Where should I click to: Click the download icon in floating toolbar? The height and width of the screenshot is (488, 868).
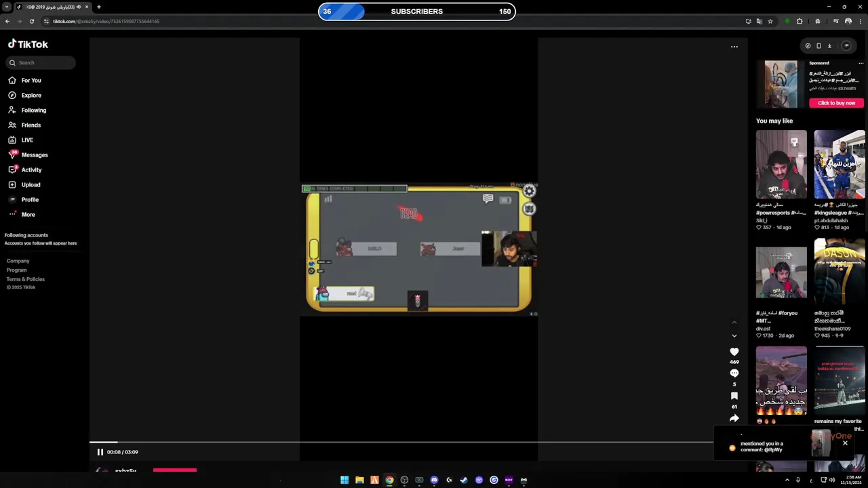click(829, 46)
